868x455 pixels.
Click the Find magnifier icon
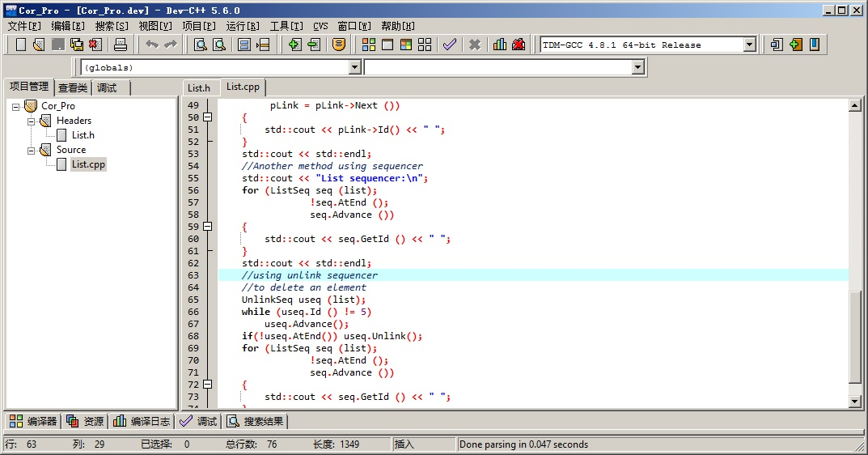pos(201,45)
